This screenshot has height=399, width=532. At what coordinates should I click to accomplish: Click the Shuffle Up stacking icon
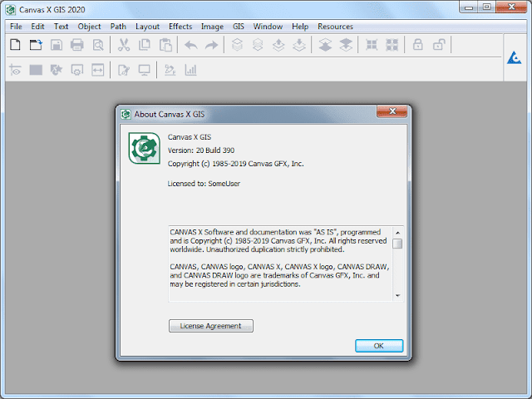[278, 44]
